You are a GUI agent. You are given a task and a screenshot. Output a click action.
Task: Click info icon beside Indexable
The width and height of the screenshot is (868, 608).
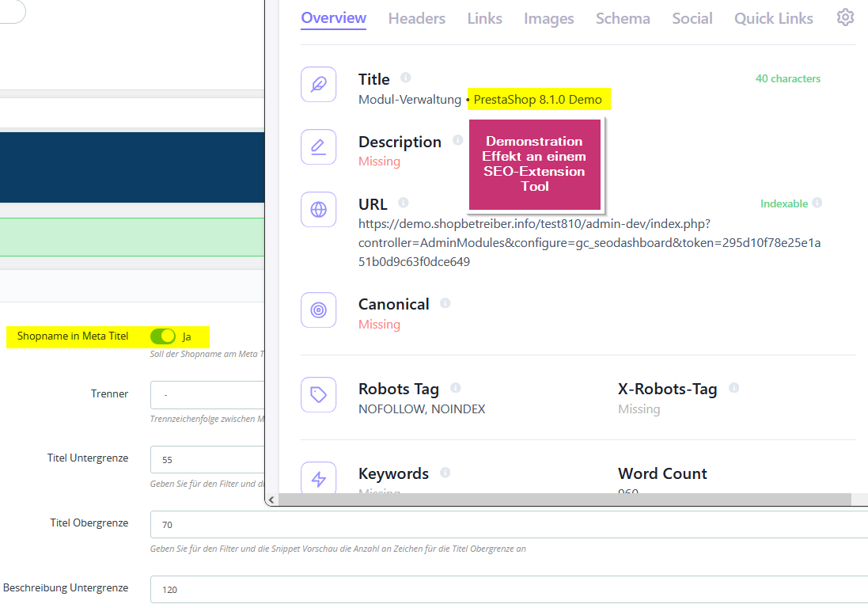pos(817,203)
